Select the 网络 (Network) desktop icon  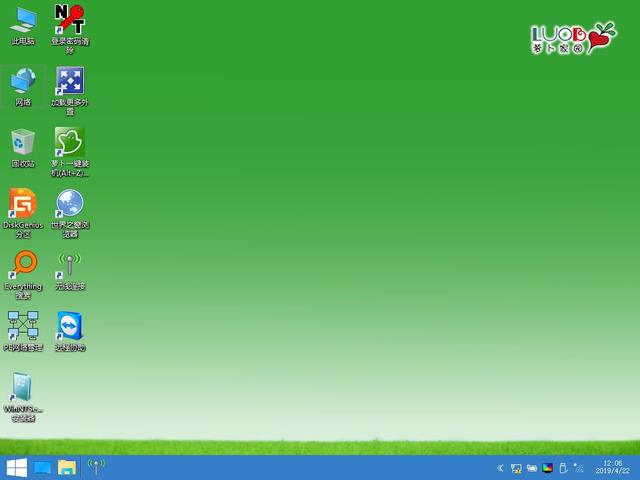click(x=23, y=87)
